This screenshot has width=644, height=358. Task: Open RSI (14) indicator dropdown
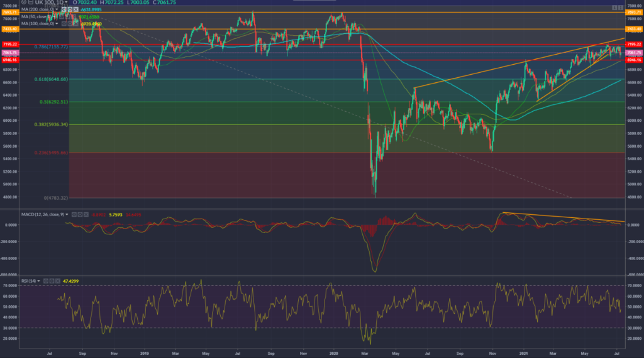pos(38,281)
